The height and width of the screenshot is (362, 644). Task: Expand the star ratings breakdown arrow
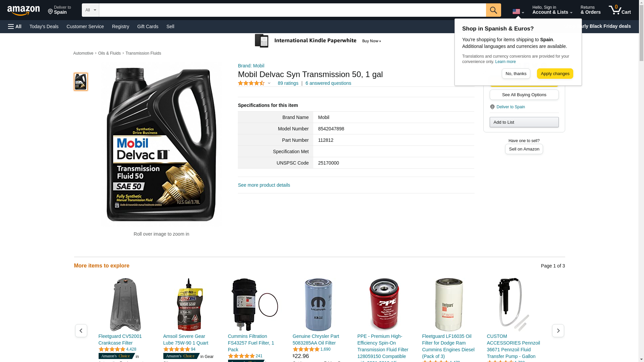click(269, 83)
